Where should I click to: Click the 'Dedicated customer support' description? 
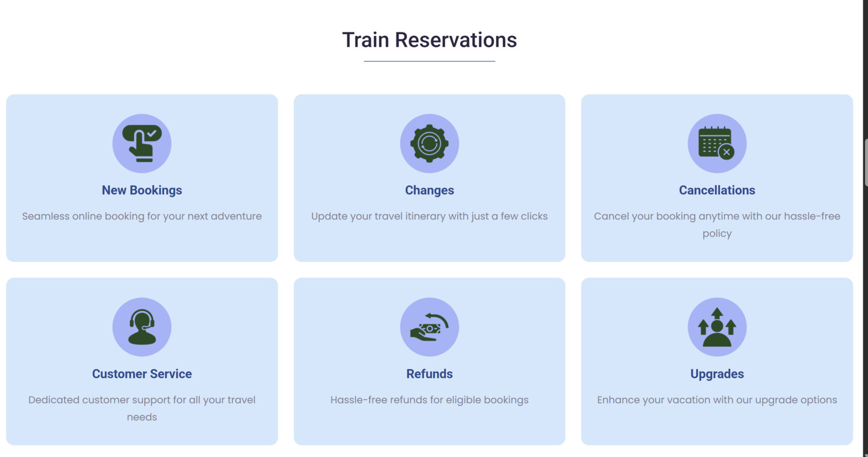[x=142, y=408]
